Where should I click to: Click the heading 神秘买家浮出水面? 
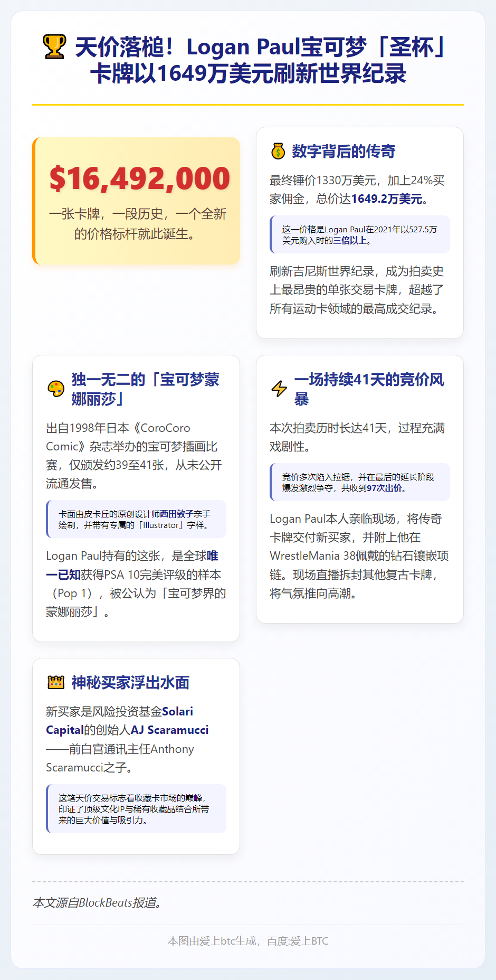[x=130, y=682]
